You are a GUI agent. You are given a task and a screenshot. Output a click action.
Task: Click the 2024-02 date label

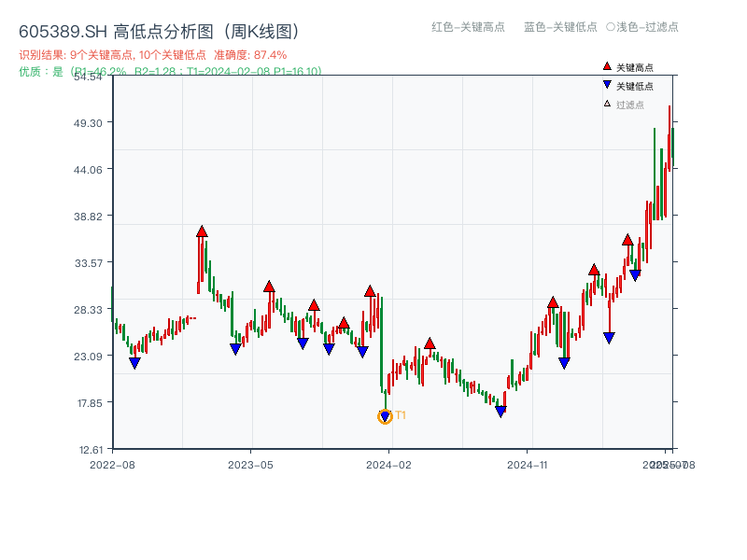click(x=388, y=465)
